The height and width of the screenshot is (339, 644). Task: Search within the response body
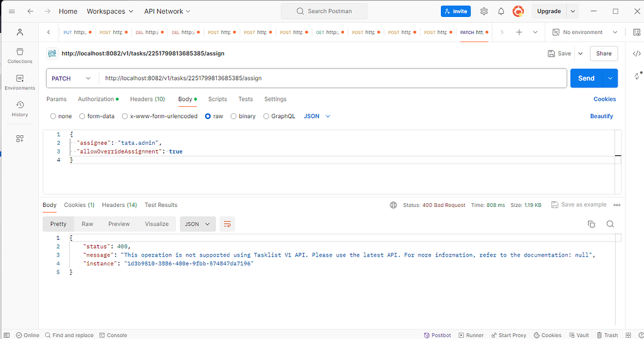(x=610, y=224)
